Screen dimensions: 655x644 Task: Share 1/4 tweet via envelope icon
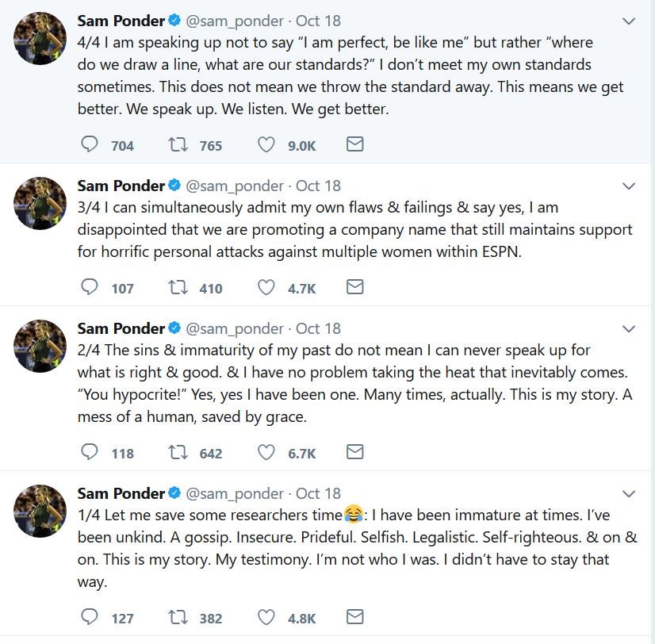[x=355, y=617]
